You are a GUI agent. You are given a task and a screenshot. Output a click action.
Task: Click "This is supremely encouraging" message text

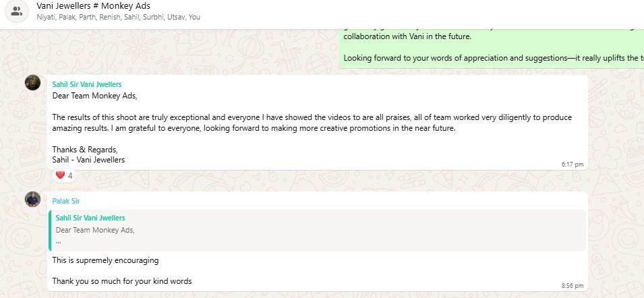click(105, 260)
